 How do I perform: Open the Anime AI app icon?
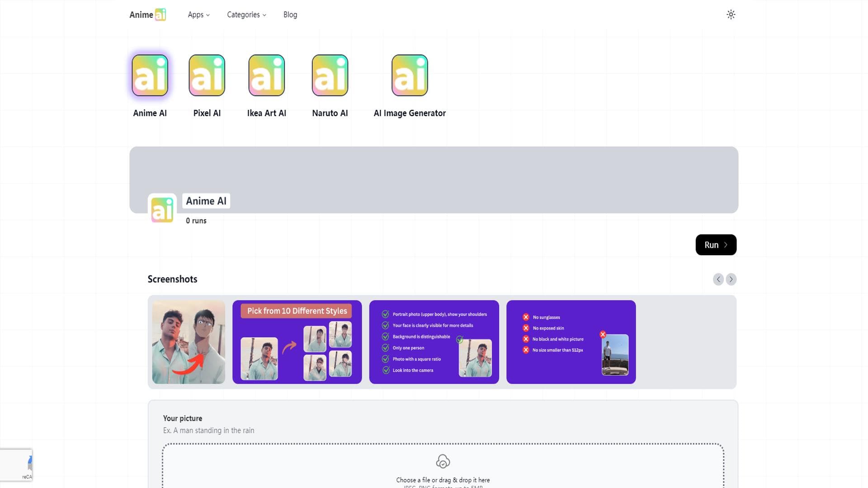tap(150, 75)
